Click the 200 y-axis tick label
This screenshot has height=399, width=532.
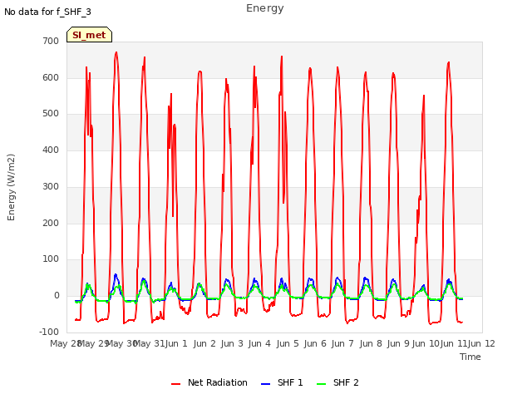tap(51, 224)
